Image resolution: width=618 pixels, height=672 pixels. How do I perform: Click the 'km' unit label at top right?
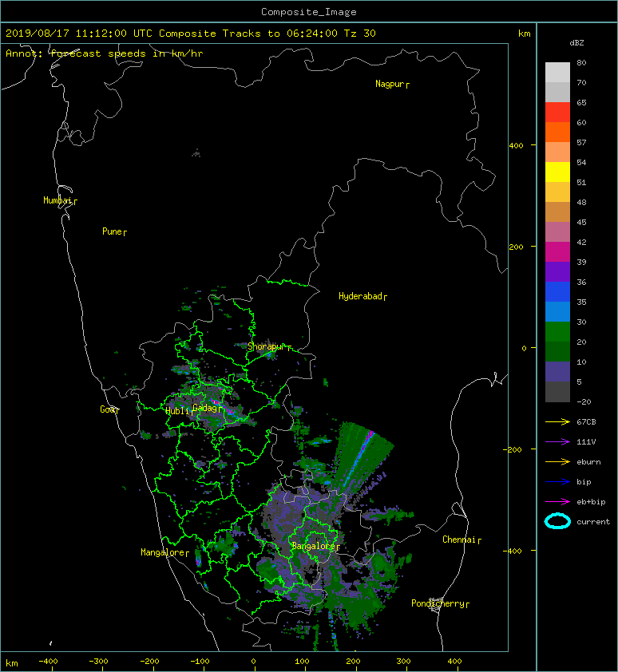point(524,34)
